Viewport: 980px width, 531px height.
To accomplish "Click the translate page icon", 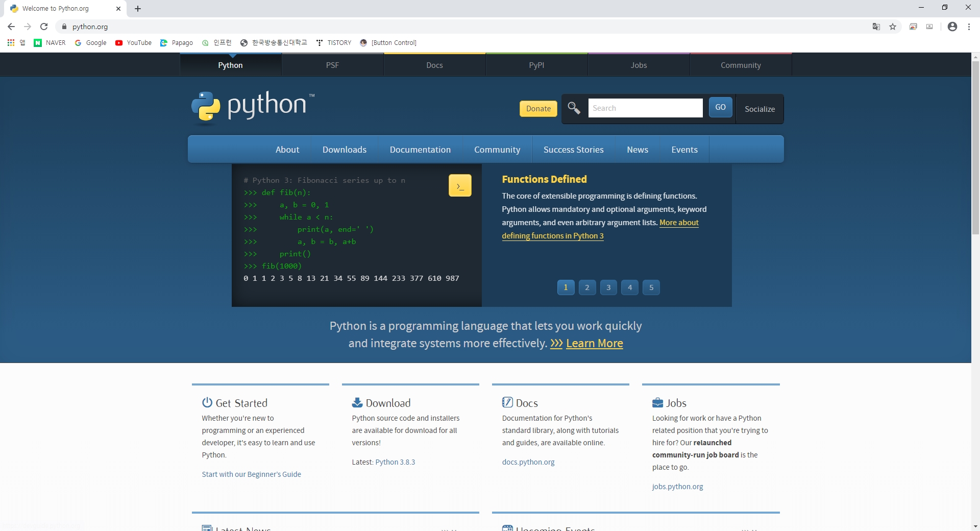I will click(x=876, y=27).
